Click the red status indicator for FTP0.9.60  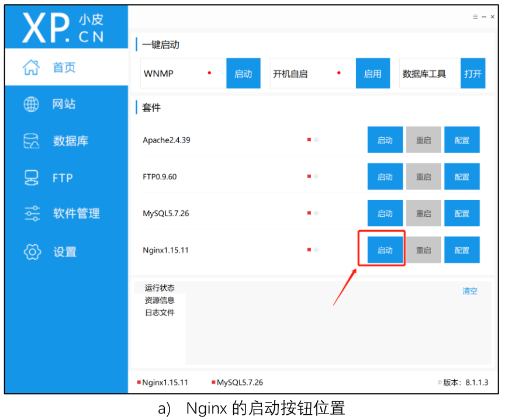click(x=309, y=176)
